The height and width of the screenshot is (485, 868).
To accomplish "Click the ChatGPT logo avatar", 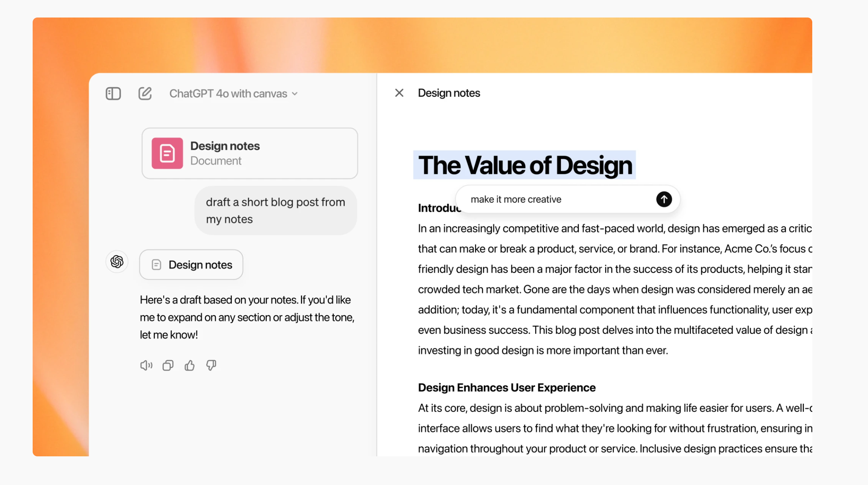I will (x=117, y=262).
